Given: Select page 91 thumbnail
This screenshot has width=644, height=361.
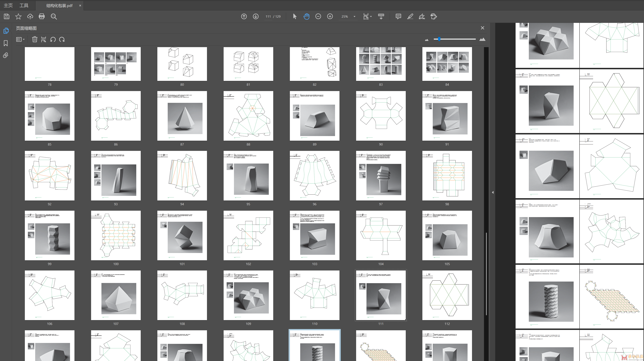Looking at the screenshot, I should [447, 116].
